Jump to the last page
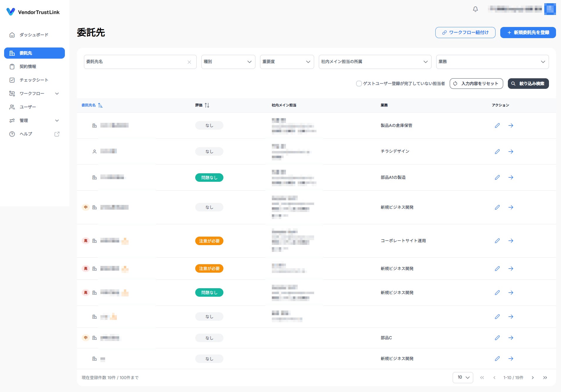The image size is (561, 392). click(545, 378)
